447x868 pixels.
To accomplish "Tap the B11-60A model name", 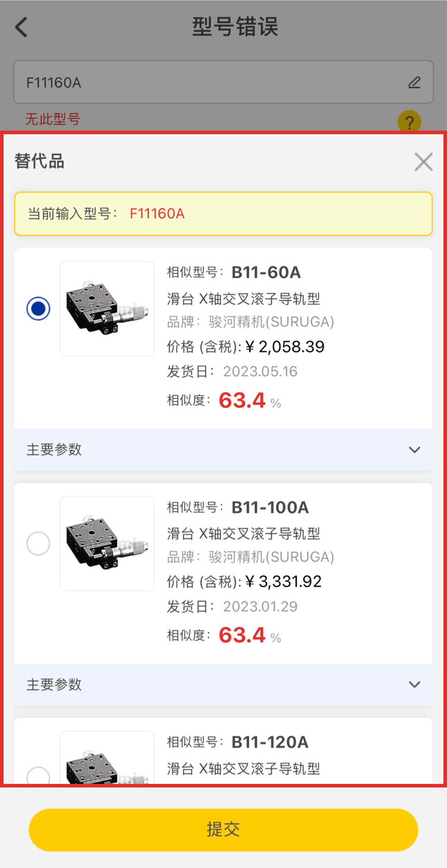I will pyautogui.click(x=266, y=273).
